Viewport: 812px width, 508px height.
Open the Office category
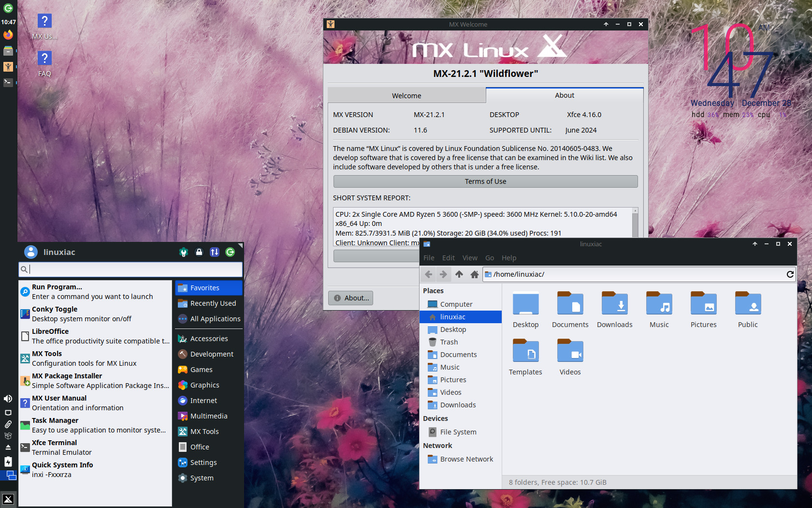click(x=209, y=447)
